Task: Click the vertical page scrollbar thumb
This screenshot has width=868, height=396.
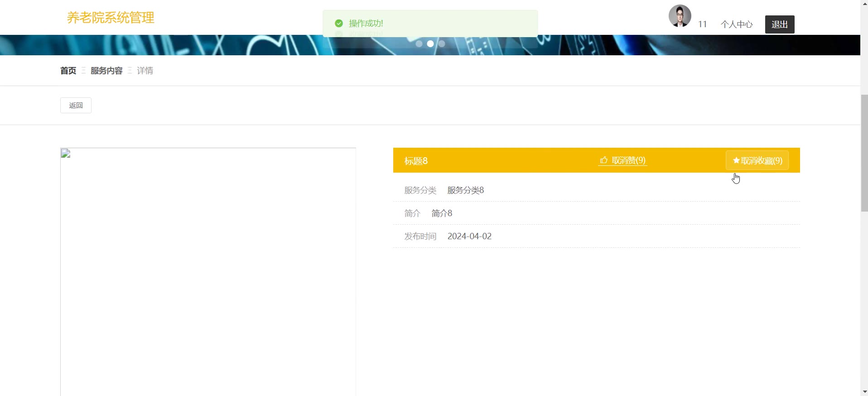Action: pyautogui.click(x=864, y=153)
